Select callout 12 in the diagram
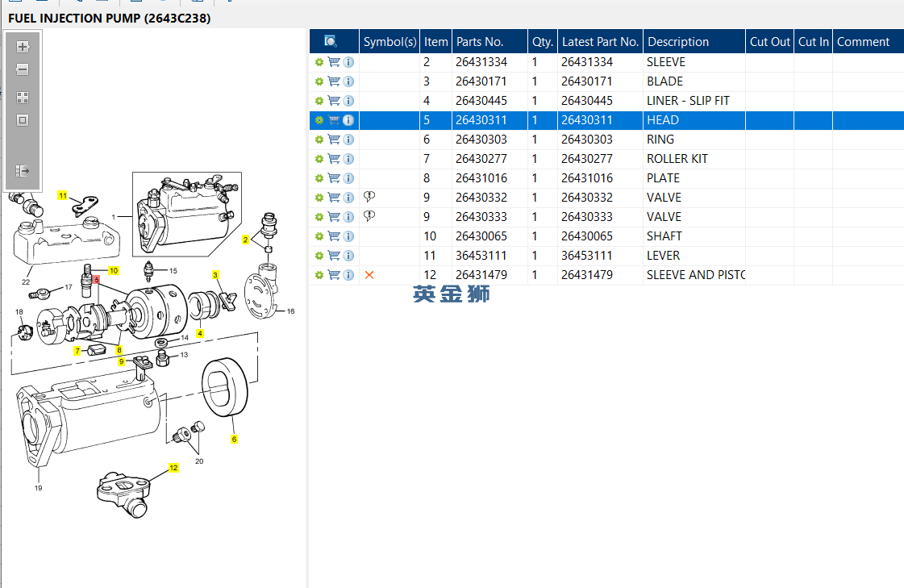This screenshot has height=588, width=904. (x=173, y=468)
